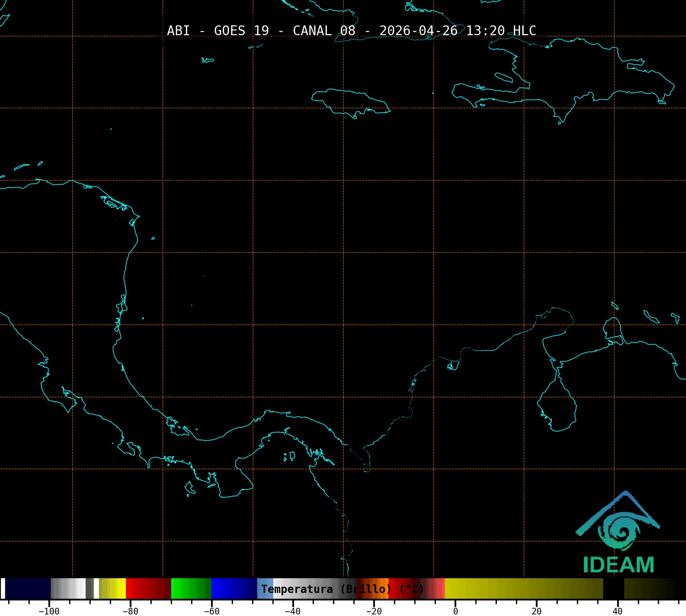Click the 'ABI - GOES 19' title text

[218, 30]
